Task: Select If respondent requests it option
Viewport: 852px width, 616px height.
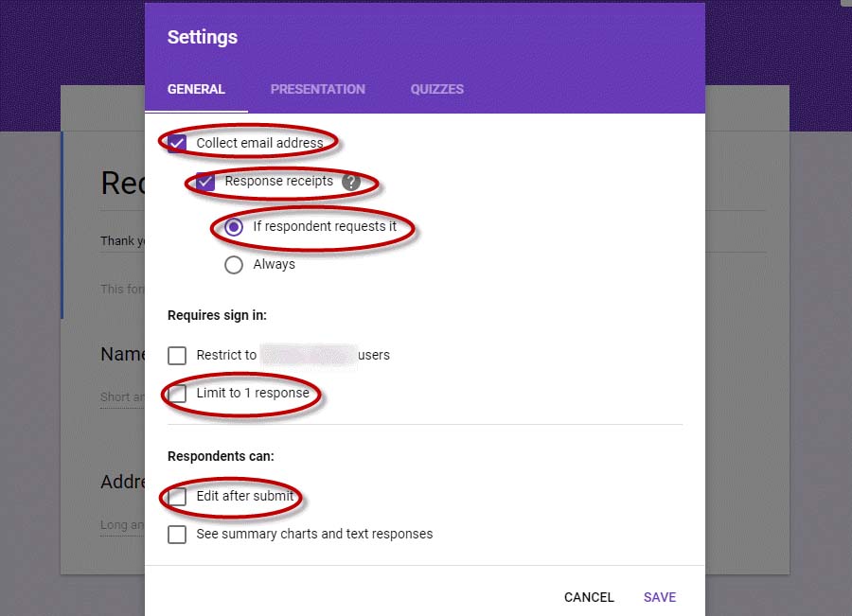Action: tap(234, 226)
